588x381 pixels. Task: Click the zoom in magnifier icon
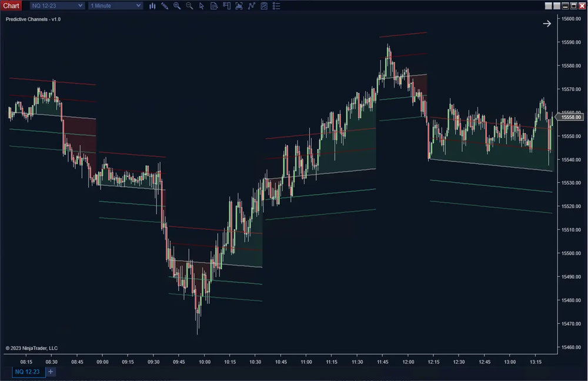click(177, 6)
